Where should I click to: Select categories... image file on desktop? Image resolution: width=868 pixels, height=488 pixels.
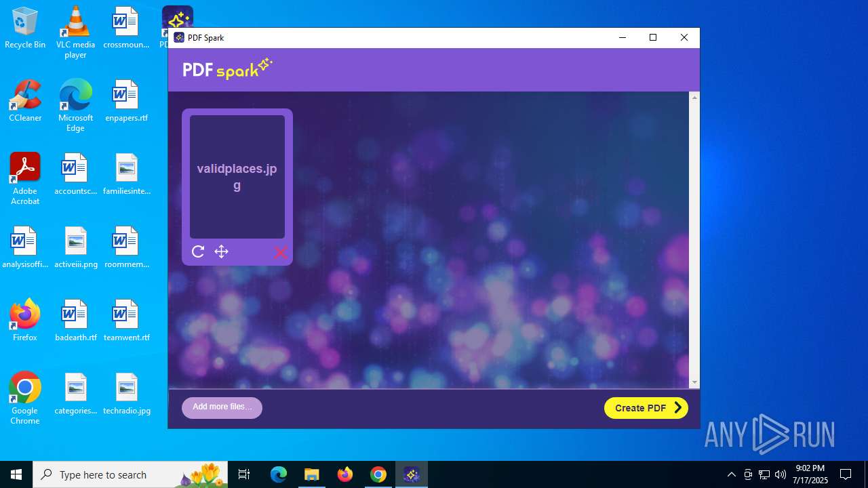pyautogui.click(x=75, y=394)
